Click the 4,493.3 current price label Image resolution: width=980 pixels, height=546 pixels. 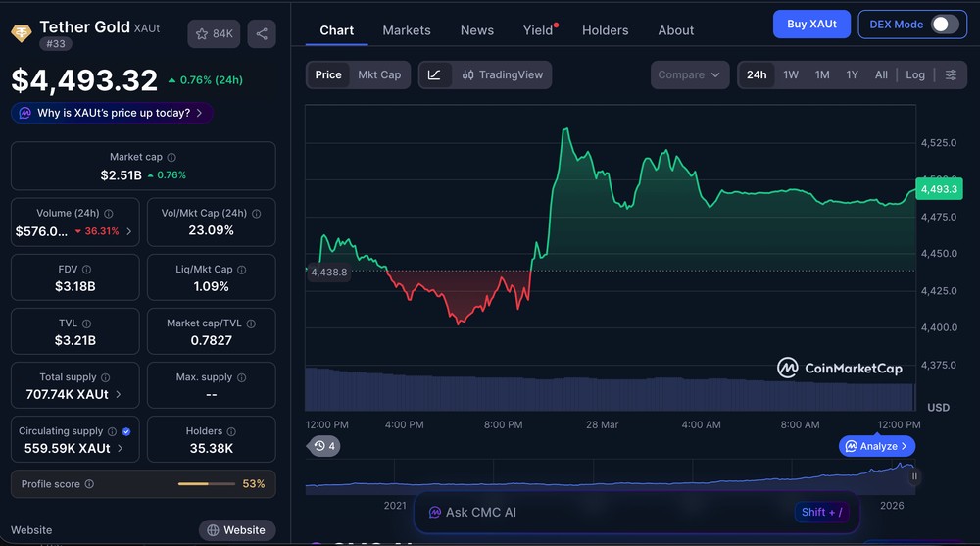click(x=939, y=189)
